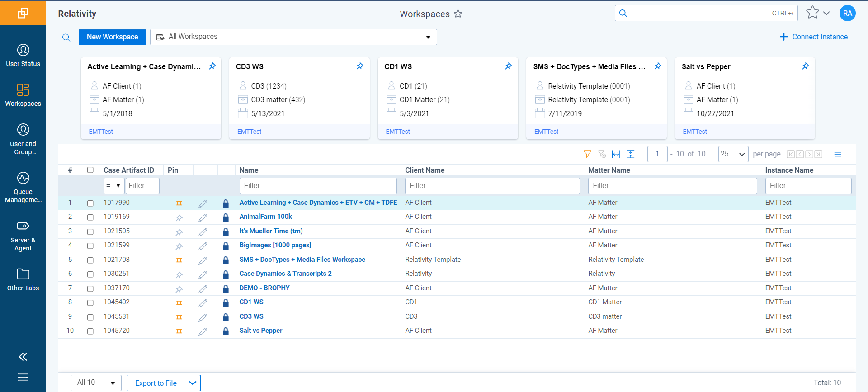Unpin the CD1 WS card

pyautogui.click(x=509, y=66)
